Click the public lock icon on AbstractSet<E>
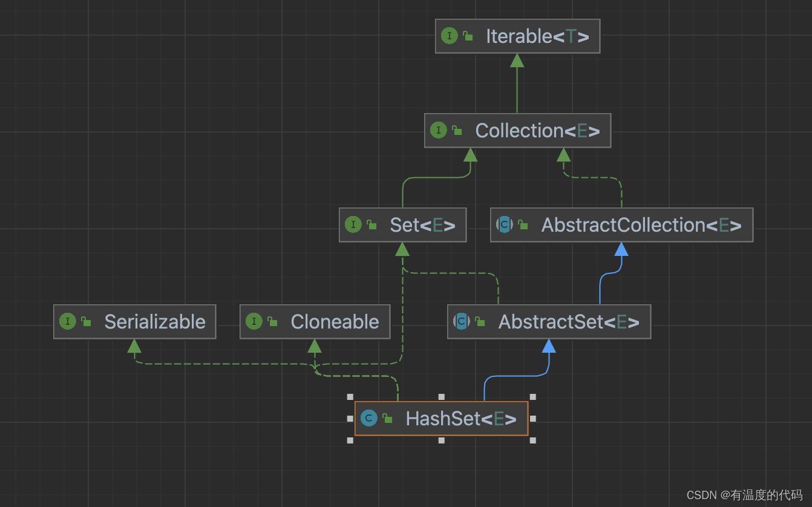Image resolution: width=812 pixels, height=507 pixels. coord(480,322)
